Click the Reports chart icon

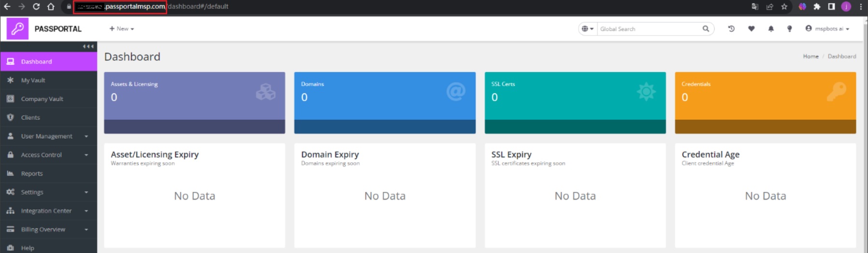[x=10, y=173]
